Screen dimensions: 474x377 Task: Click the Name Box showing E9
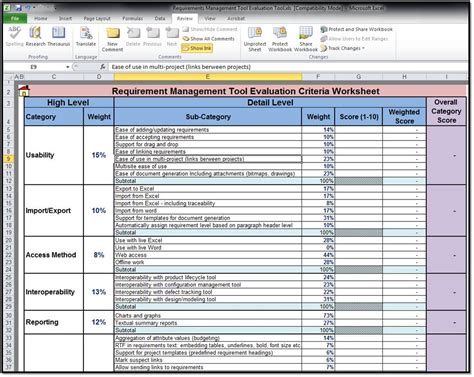coord(34,67)
